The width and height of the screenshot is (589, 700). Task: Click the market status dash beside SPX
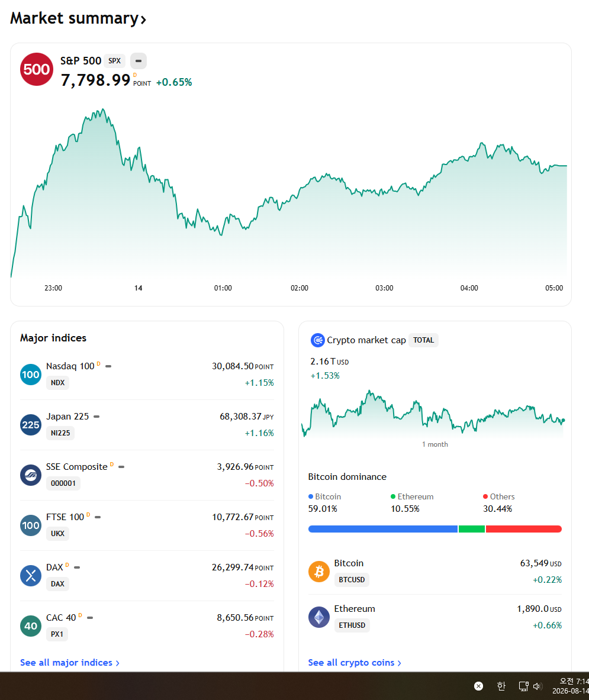tap(139, 61)
